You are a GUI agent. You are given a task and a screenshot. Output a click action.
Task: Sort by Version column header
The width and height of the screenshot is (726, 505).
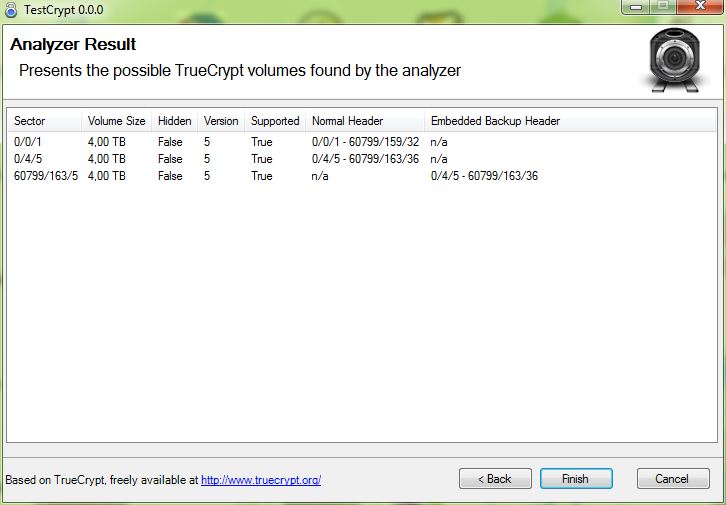221,121
